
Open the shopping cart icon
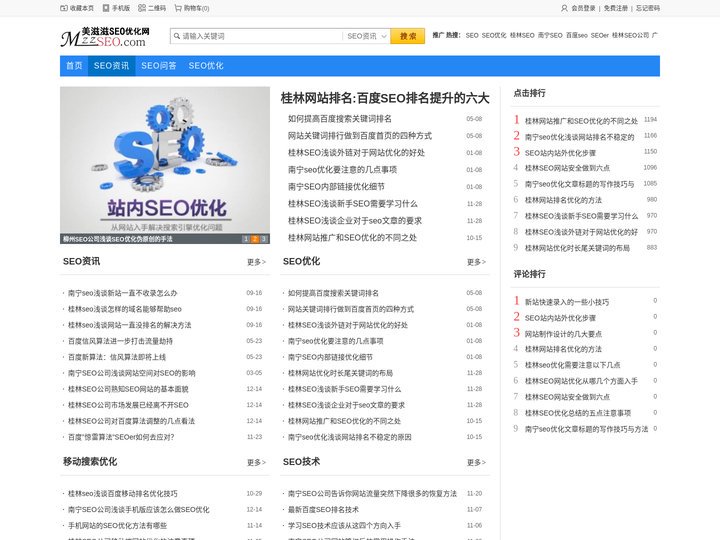click(x=178, y=8)
